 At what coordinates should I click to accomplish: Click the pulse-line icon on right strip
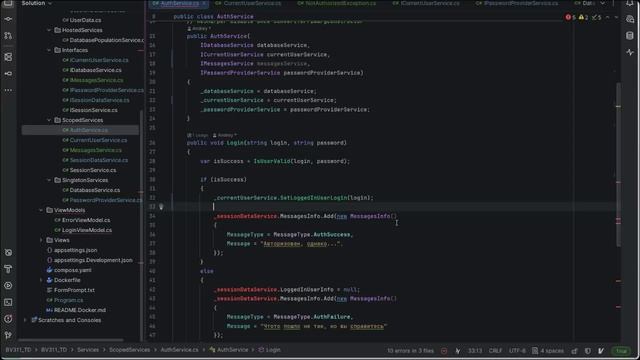(x=630, y=52)
